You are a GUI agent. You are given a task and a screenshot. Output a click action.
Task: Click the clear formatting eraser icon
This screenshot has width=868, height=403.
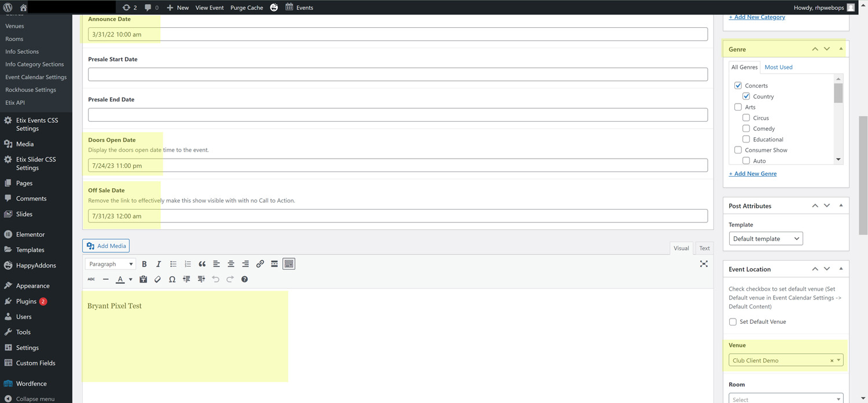pos(157,279)
